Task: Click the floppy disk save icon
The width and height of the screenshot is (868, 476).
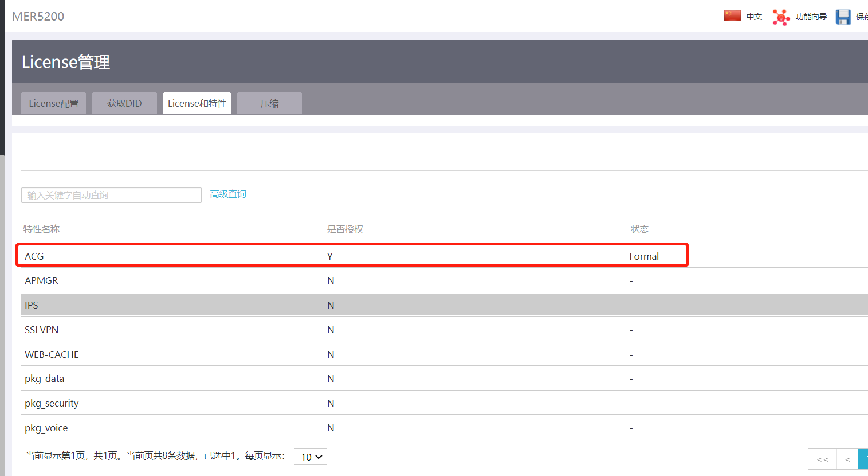Action: 843,17
